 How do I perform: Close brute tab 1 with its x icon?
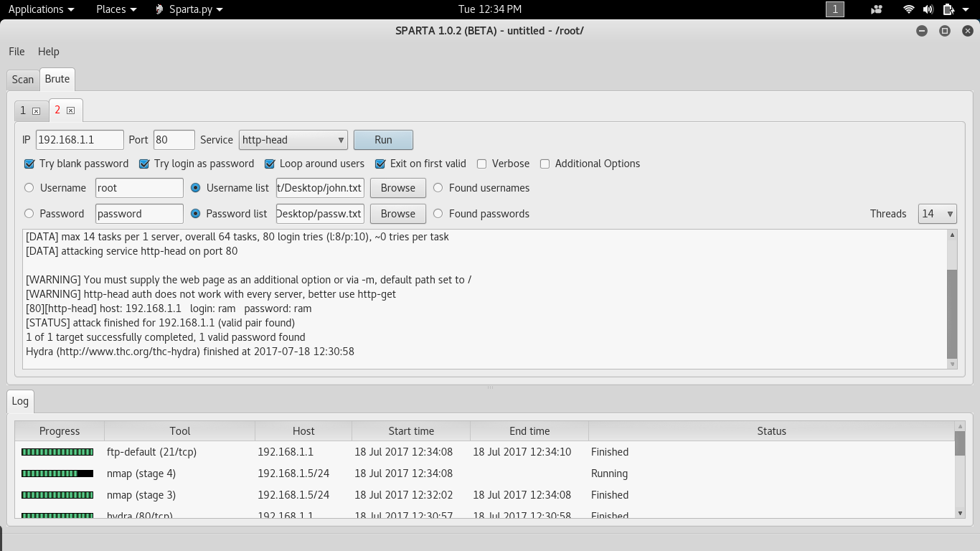click(36, 110)
